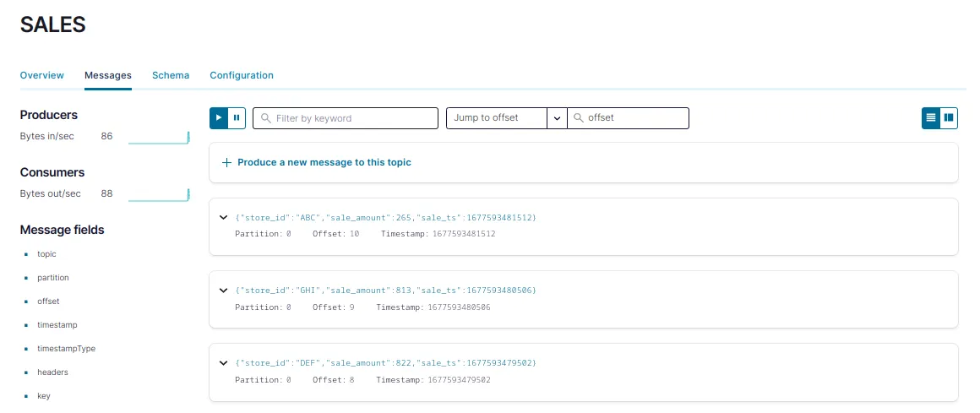
Task: Expand the store_id ABC message
Action: (x=223, y=218)
